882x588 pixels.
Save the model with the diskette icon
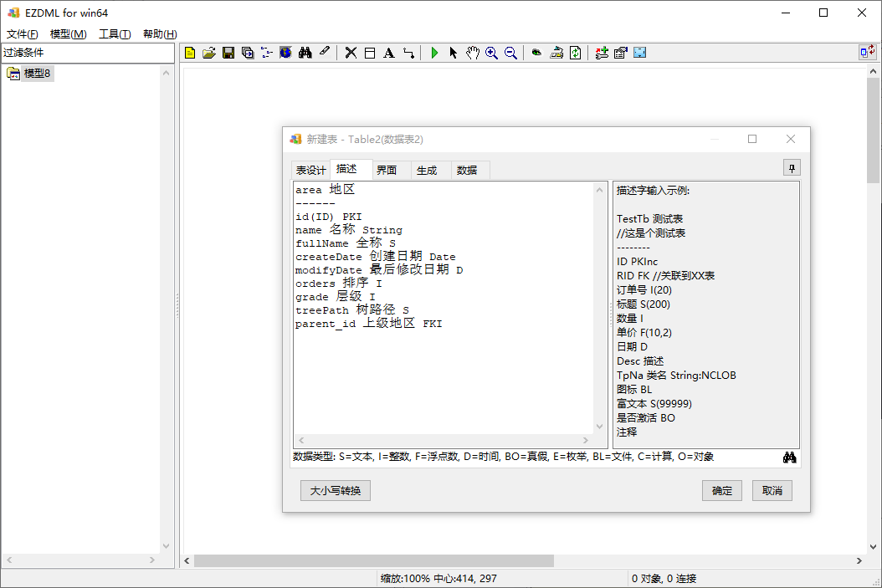pos(228,52)
